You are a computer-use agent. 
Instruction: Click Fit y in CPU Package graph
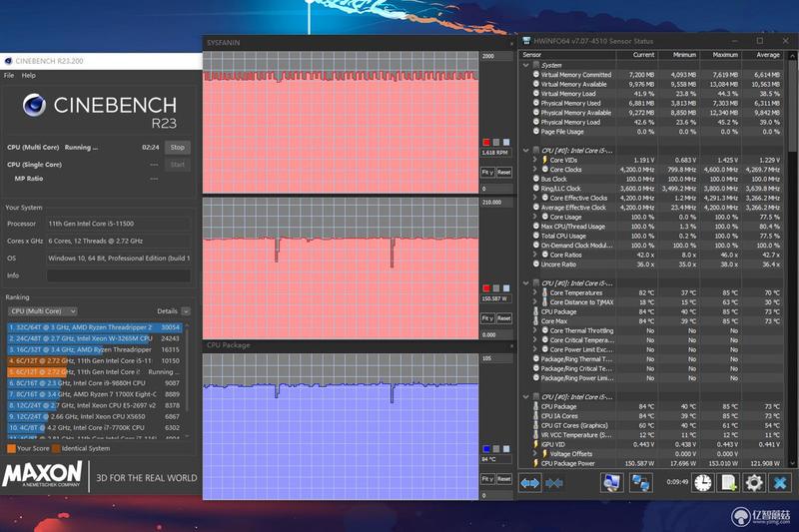coord(487,479)
